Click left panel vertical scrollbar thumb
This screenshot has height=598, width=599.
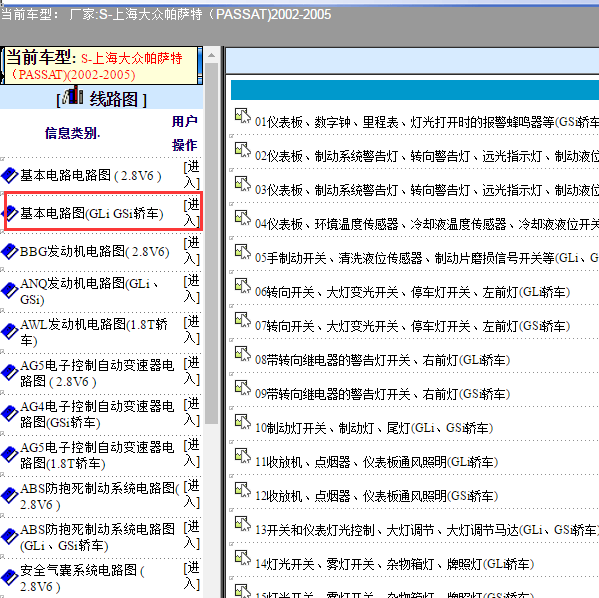tap(211, 243)
